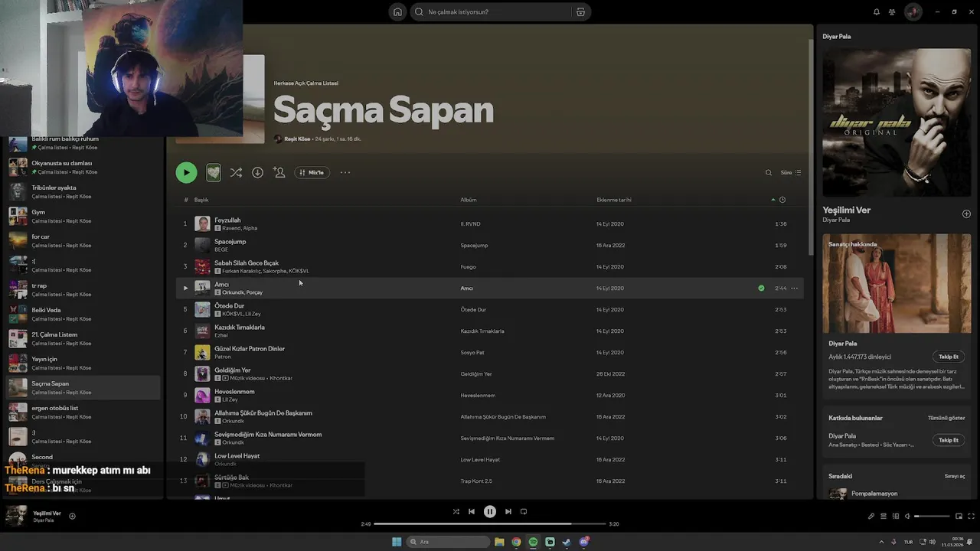Play the hovered track Amcı
This screenshot has height=551, width=980.
pyautogui.click(x=185, y=289)
